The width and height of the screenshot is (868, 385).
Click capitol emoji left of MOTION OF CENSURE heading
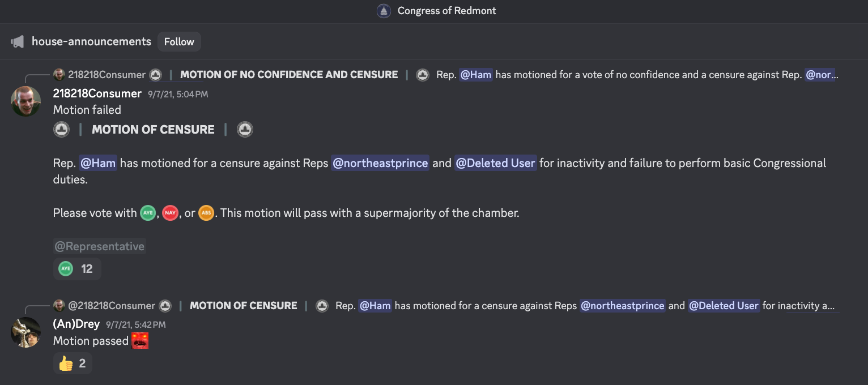click(x=61, y=130)
